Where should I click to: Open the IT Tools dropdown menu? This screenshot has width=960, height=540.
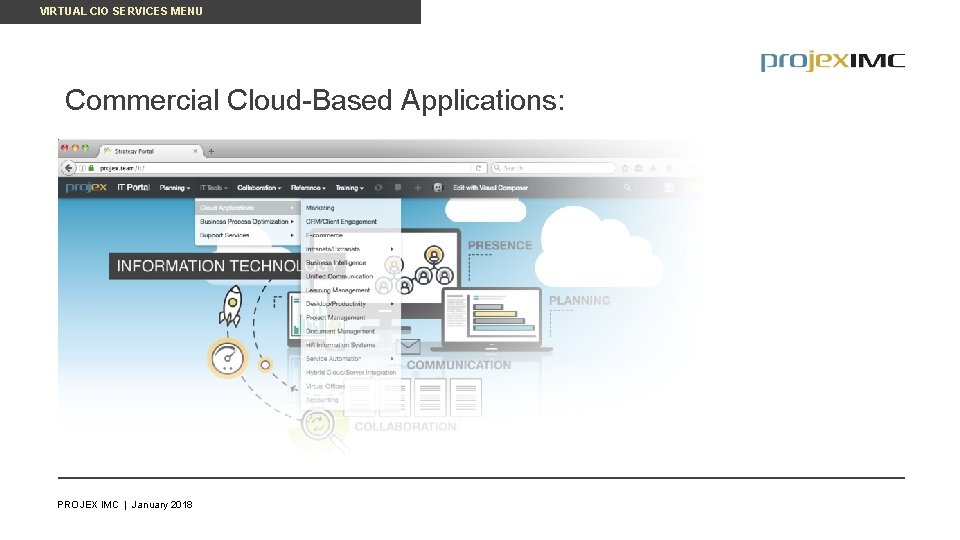214,188
